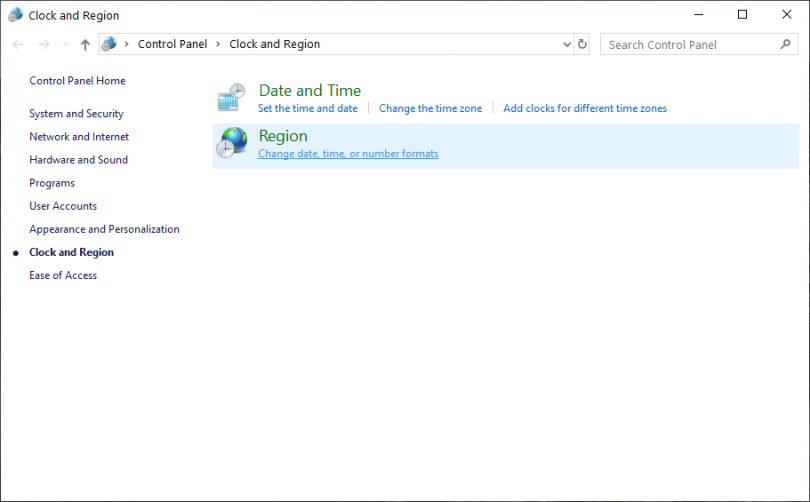Open Add clocks for different time zones

tap(585, 108)
